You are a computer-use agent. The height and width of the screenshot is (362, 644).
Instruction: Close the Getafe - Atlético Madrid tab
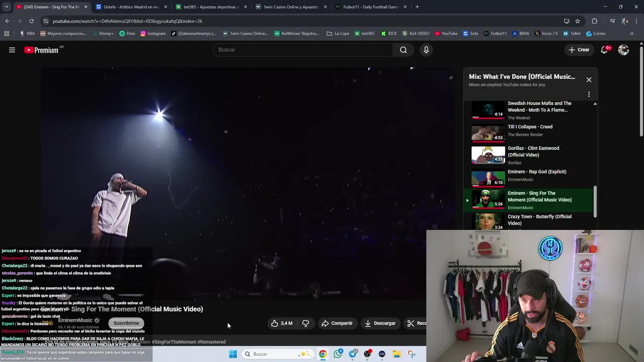point(166,7)
